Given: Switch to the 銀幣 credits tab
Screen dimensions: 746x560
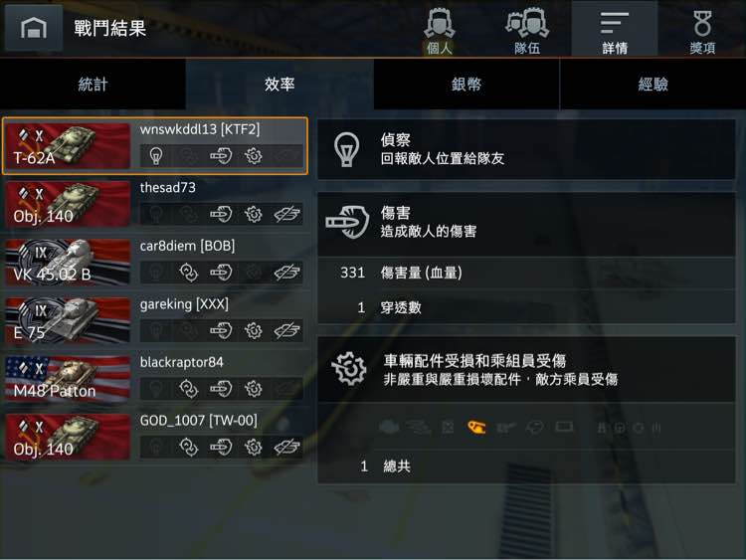Looking at the screenshot, I should 466,85.
